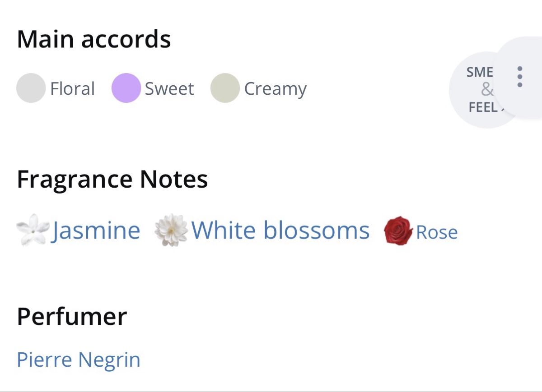Click the Fragrance Notes heading
This screenshot has height=392, width=542.
tap(112, 179)
